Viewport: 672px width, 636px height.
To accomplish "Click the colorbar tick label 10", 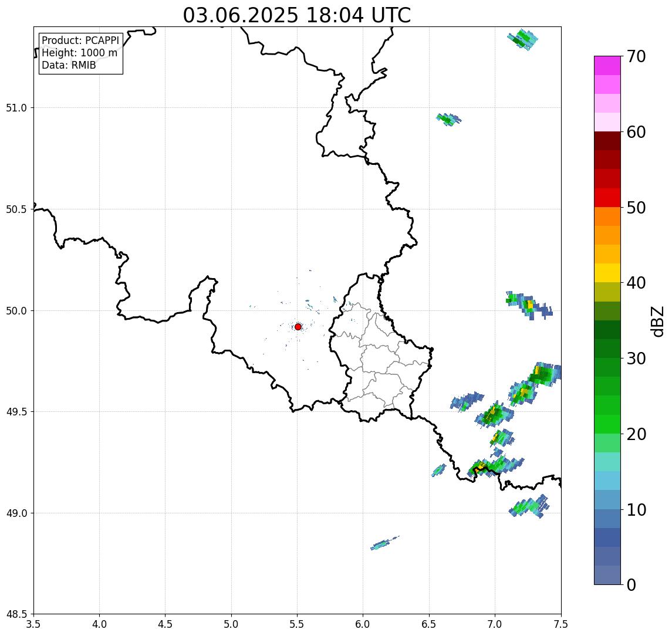I will click(x=636, y=510).
